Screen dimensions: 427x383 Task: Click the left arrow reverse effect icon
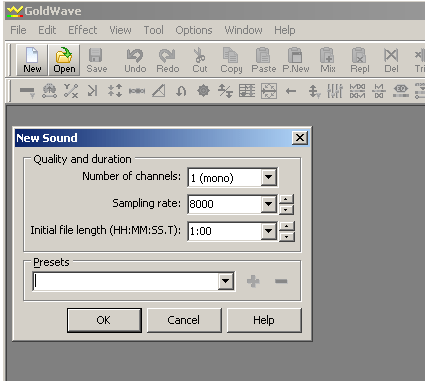pos(291,91)
